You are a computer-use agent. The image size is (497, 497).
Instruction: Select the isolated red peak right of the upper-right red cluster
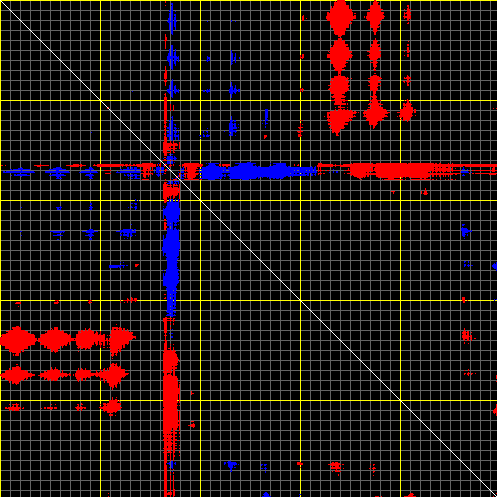(x=407, y=111)
